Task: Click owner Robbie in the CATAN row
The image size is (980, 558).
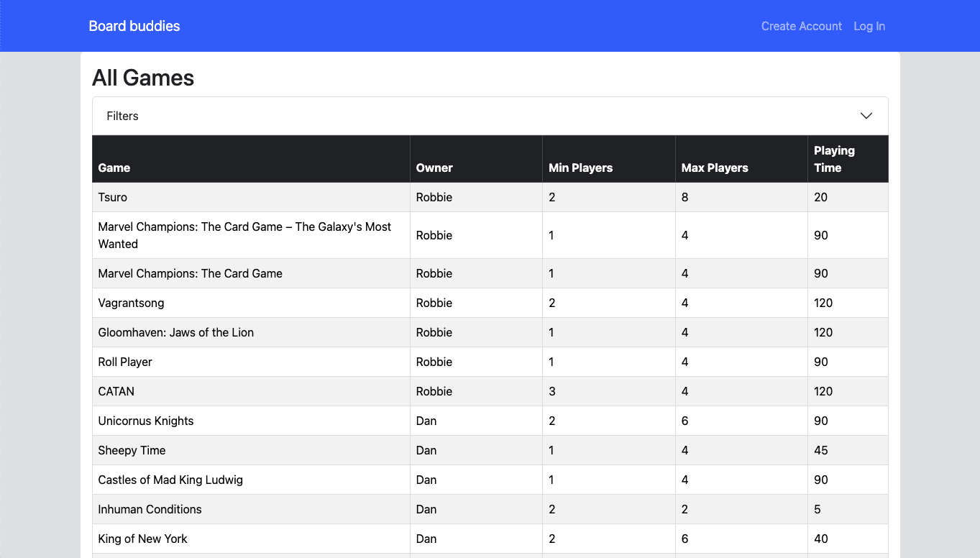Action: [x=434, y=391]
